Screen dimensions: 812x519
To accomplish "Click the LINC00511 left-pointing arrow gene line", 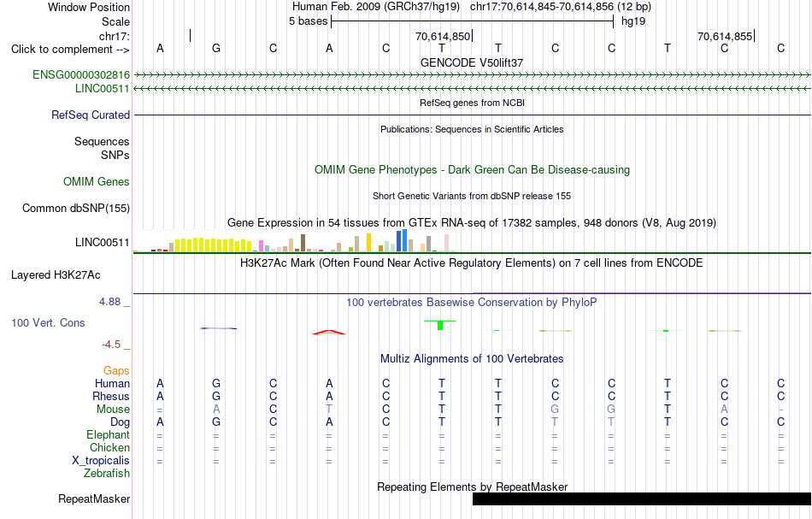I will (472, 89).
